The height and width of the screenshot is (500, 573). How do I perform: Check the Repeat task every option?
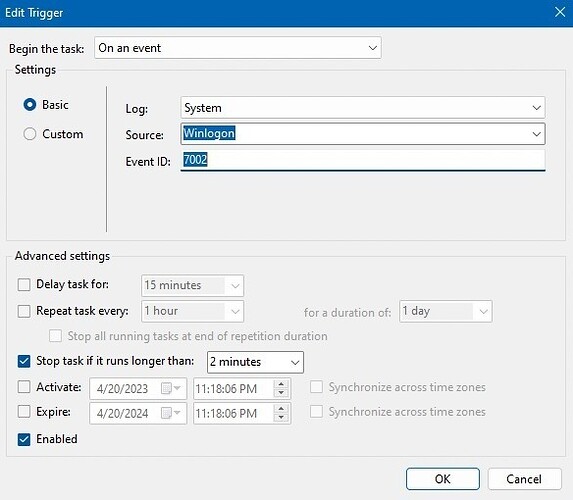(x=24, y=311)
